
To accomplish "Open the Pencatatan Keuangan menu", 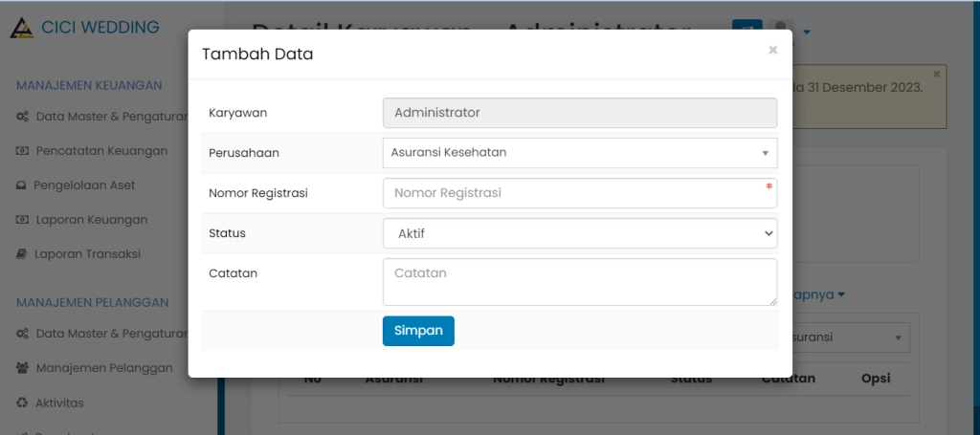I will pyautogui.click(x=101, y=151).
